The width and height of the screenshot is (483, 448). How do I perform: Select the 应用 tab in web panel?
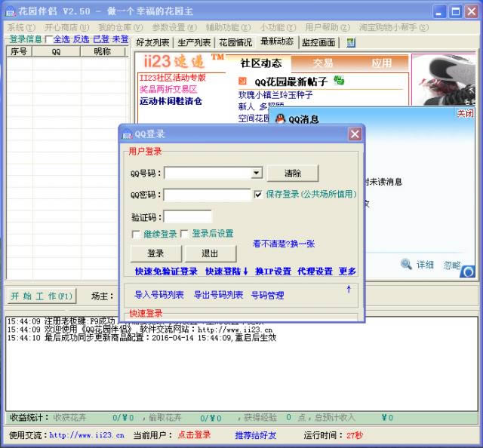[381, 63]
